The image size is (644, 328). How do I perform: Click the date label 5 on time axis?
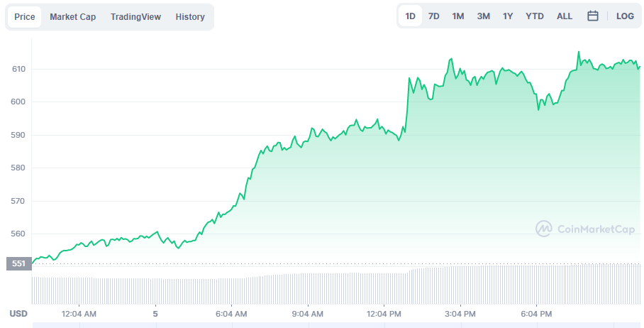coord(155,314)
